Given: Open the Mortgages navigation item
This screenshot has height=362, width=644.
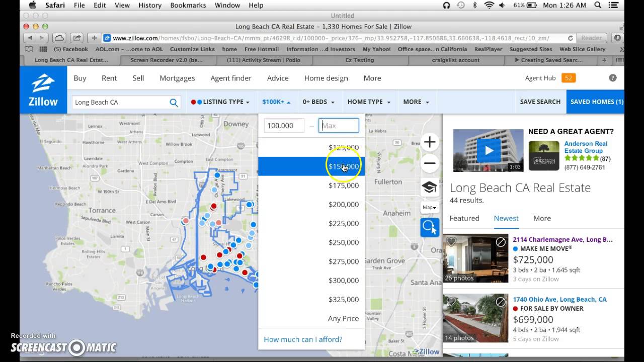Looking at the screenshot, I should (x=177, y=78).
